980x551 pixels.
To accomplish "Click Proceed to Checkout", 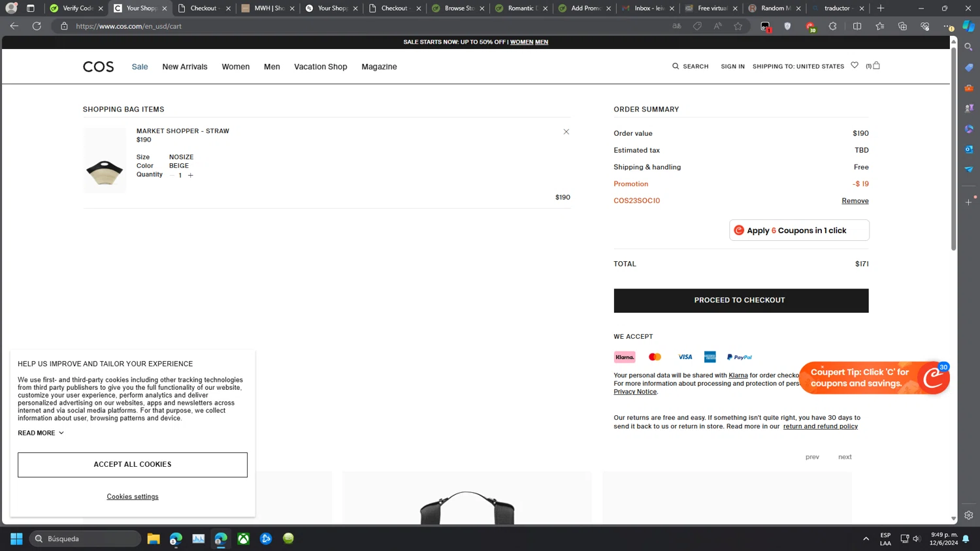I will pos(741,300).
